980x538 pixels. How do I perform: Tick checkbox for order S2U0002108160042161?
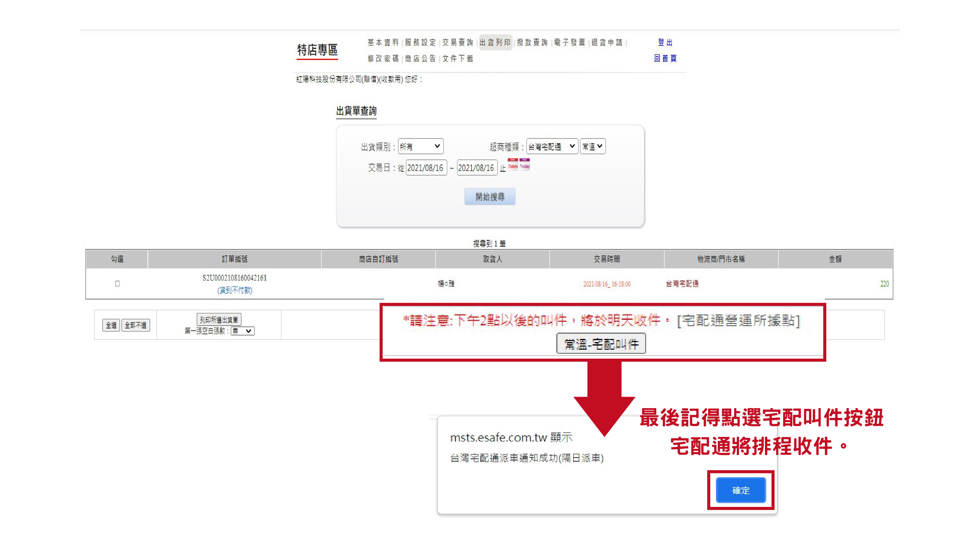point(117,284)
